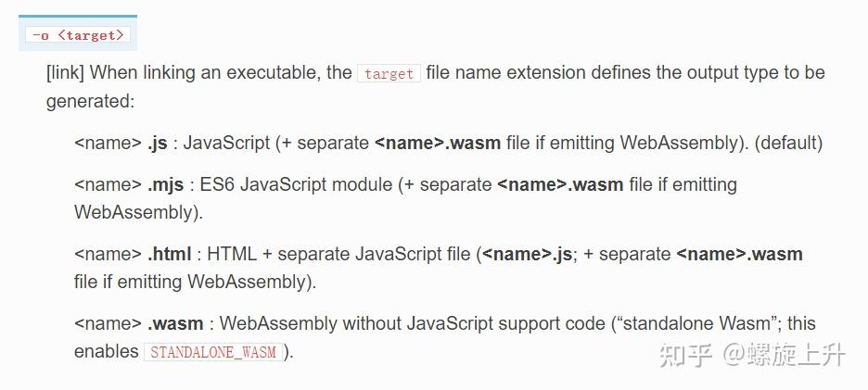The image size is (868, 390).
Task: Click bold <name>.wasm in the .js entry
Action: tap(437, 143)
